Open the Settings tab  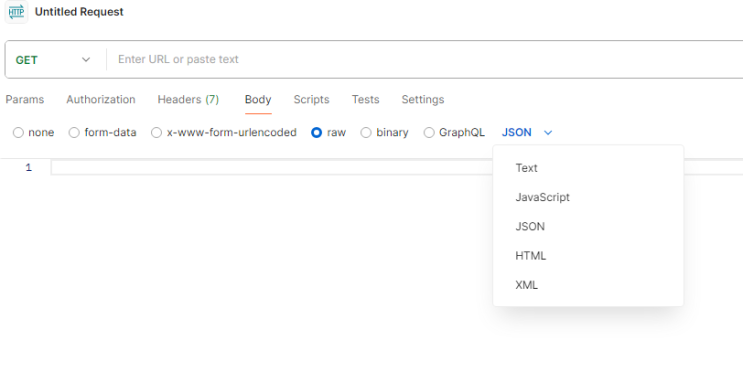pos(423,100)
